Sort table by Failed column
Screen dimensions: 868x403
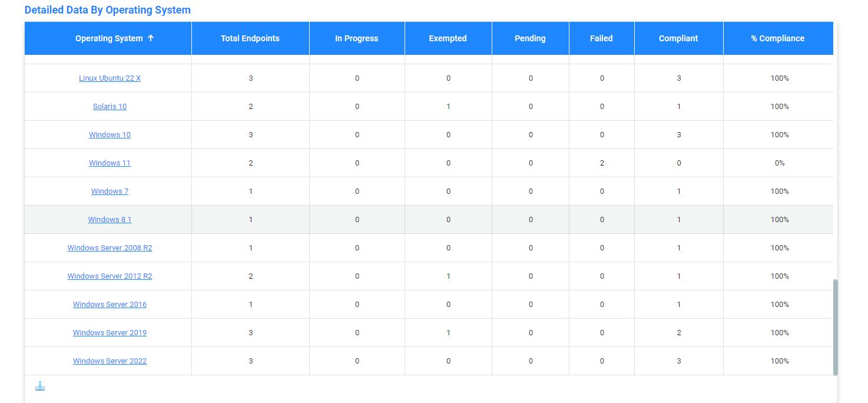[601, 38]
